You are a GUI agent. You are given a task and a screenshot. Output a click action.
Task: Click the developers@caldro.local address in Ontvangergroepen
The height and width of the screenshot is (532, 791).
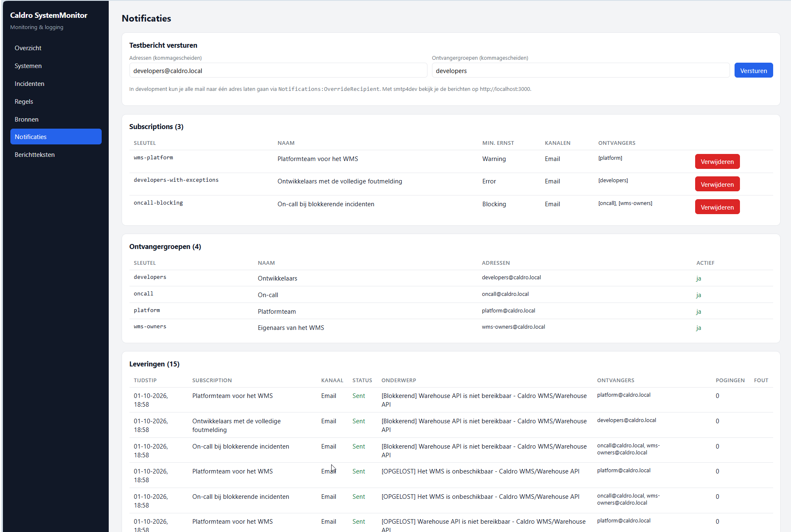[511, 278]
